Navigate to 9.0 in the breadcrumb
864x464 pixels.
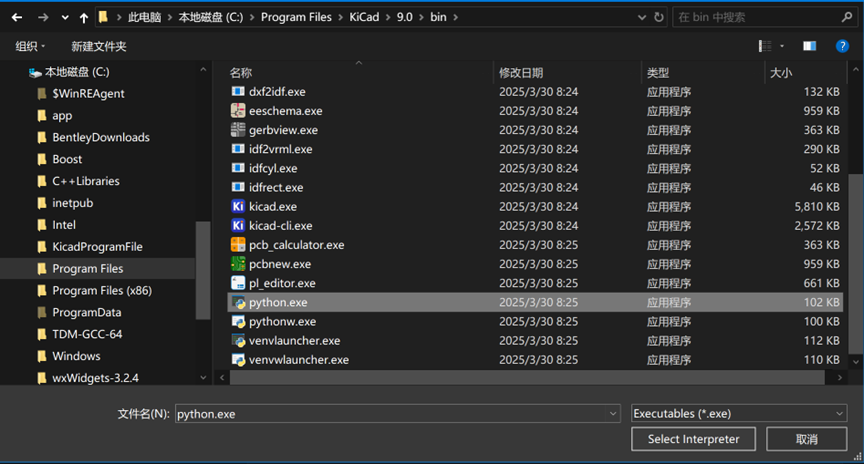(x=404, y=17)
